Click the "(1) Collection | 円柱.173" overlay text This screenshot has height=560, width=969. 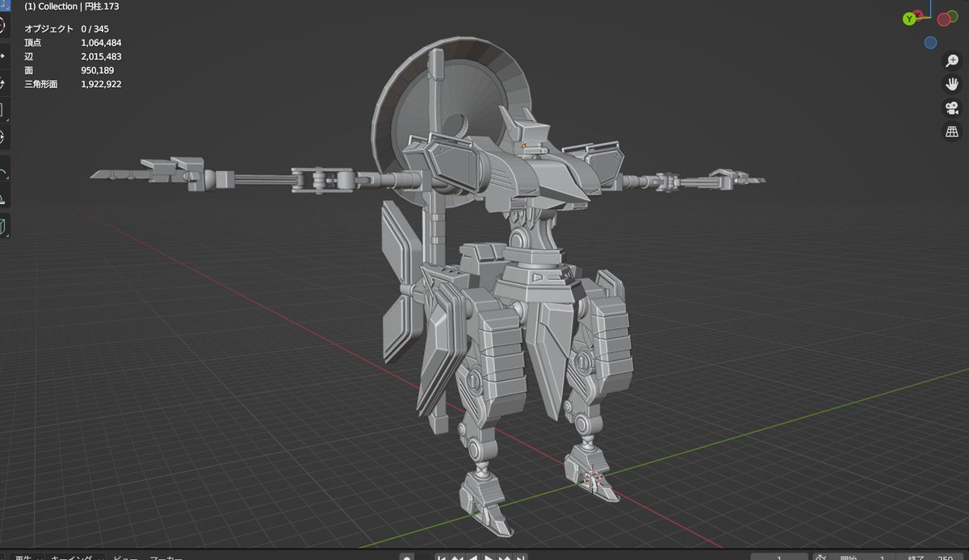pyautogui.click(x=72, y=6)
